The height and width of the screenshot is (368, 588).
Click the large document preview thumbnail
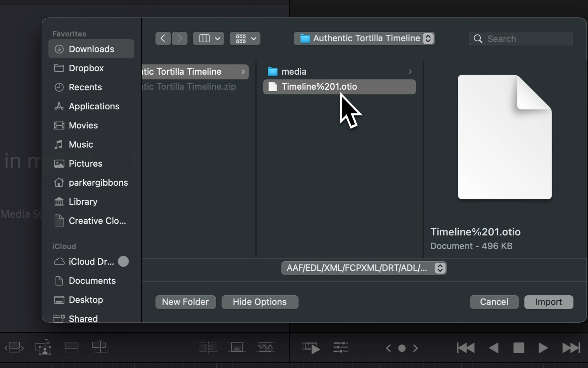coord(505,137)
